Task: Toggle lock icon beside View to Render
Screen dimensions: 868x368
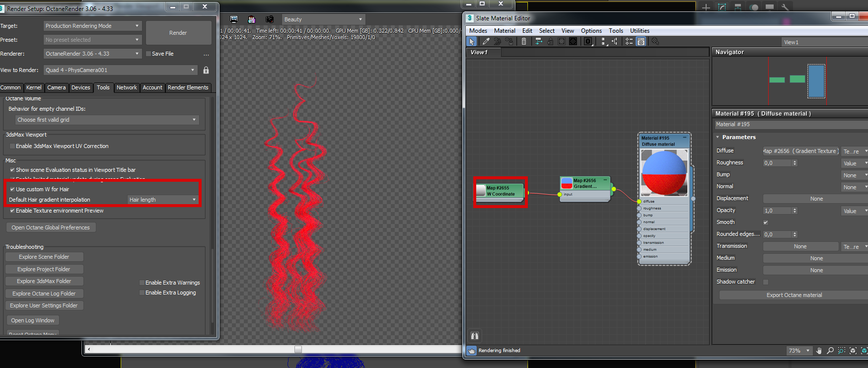Action: click(206, 70)
